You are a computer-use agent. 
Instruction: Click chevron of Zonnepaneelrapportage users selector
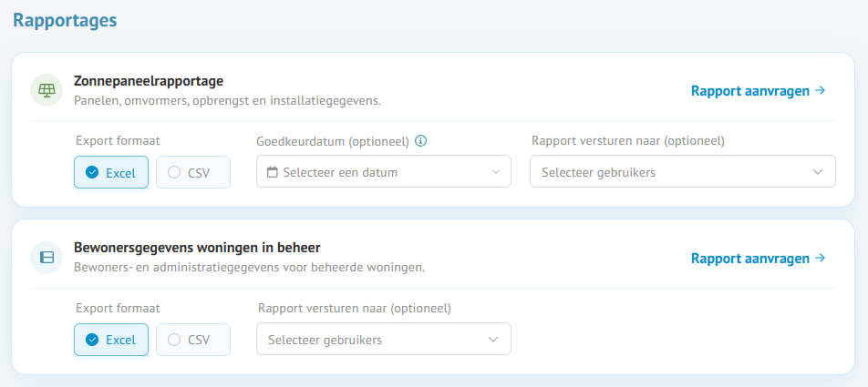pos(818,172)
